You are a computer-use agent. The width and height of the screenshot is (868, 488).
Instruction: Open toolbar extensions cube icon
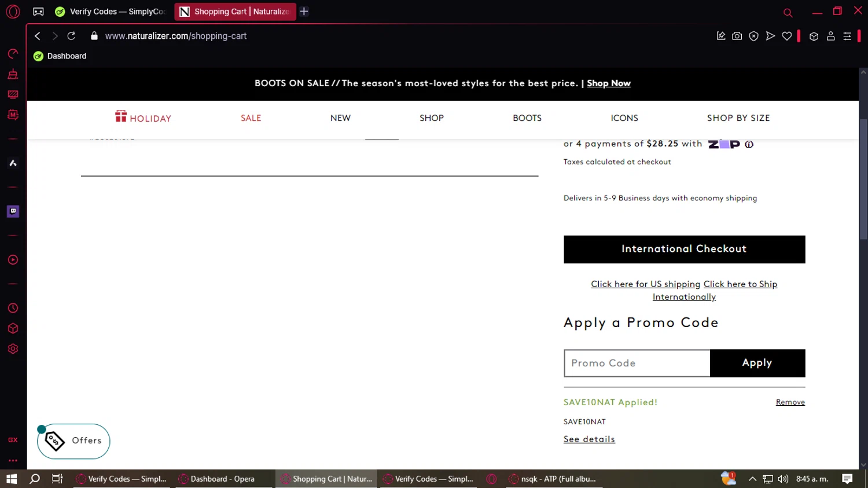point(814,36)
